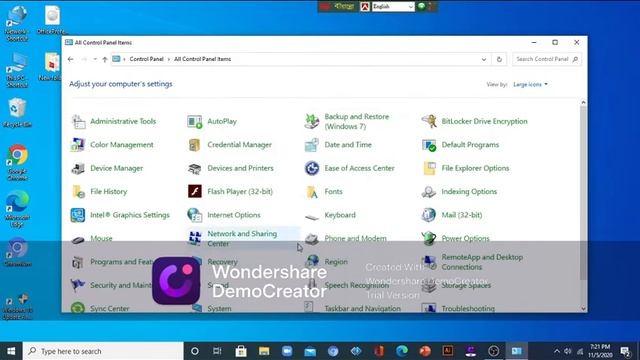Open Task View on the taskbar

pyautogui.click(x=217, y=351)
